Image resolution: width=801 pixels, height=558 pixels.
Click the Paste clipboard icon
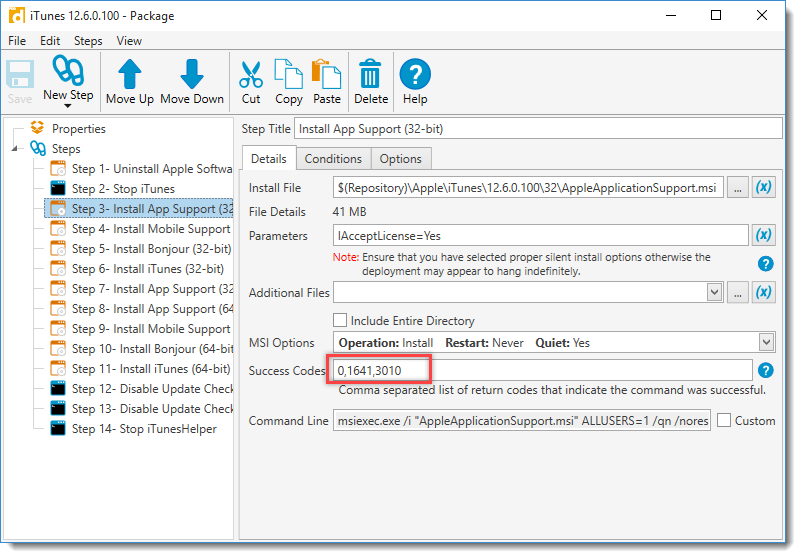[327, 74]
